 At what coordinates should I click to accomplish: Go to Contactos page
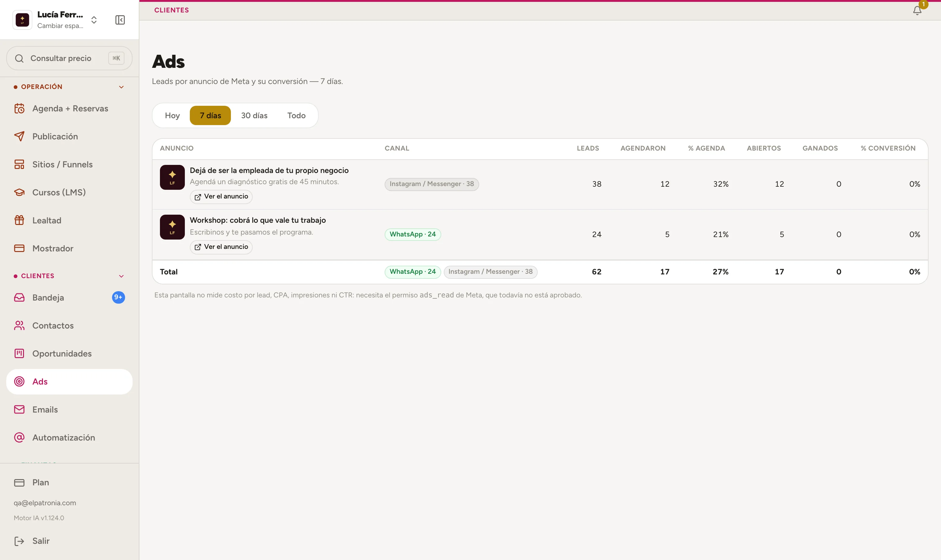click(x=69, y=326)
